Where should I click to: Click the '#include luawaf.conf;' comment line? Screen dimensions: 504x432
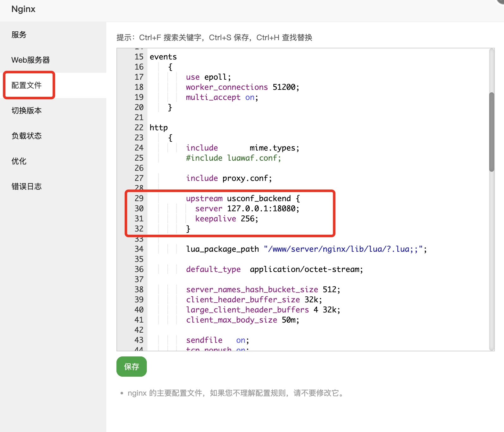(x=233, y=158)
